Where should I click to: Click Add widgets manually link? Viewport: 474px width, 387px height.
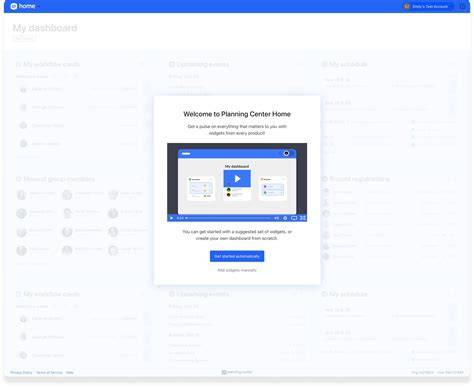click(x=237, y=270)
